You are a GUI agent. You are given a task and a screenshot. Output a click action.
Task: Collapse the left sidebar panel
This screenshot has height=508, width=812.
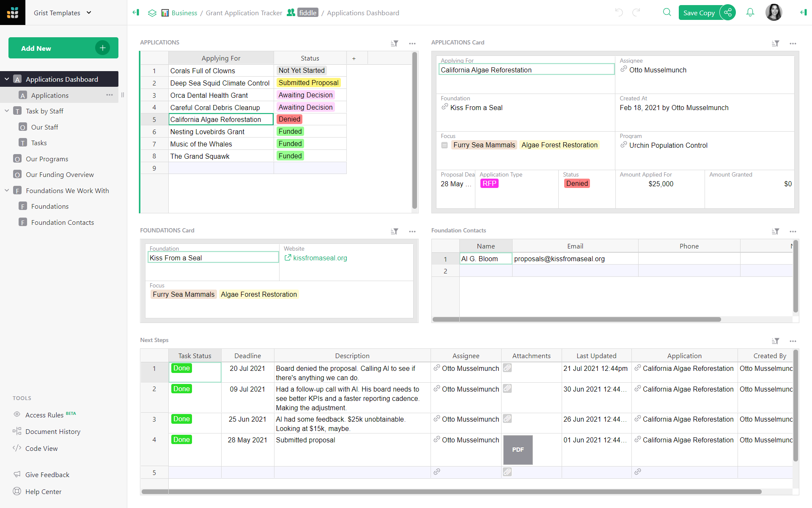136,12
